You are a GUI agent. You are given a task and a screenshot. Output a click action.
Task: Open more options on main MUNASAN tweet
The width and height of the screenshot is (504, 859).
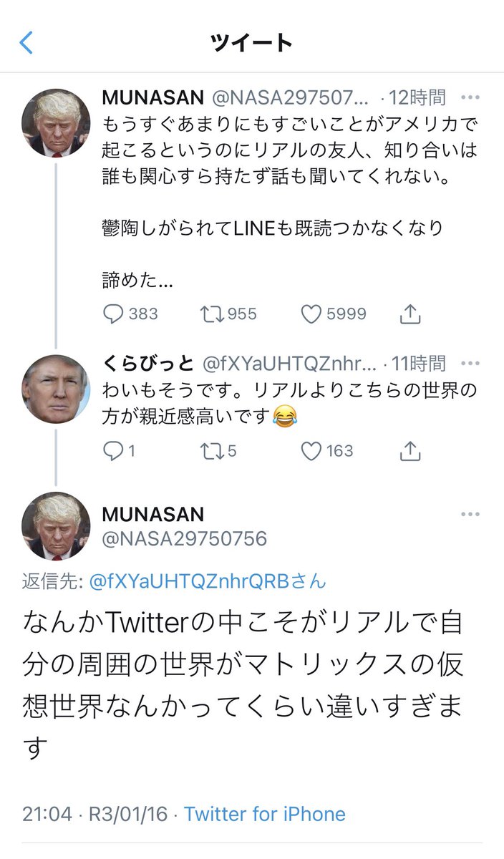470,515
